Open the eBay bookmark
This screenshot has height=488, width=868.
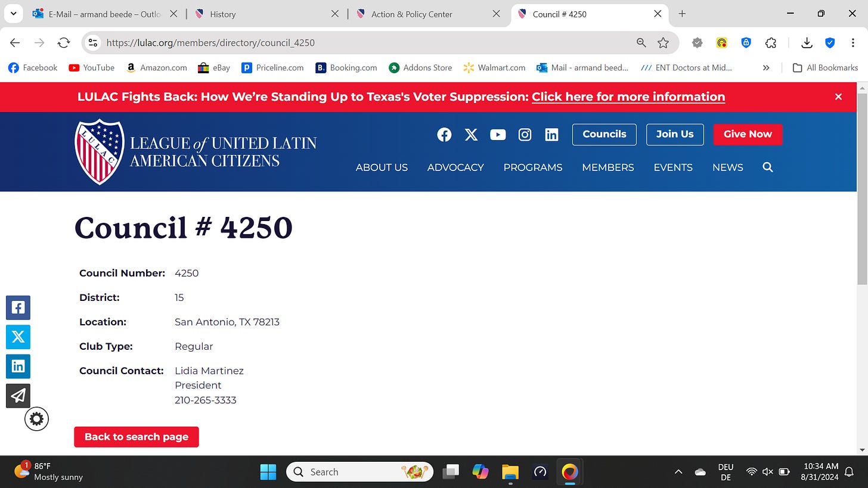point(213,68)
